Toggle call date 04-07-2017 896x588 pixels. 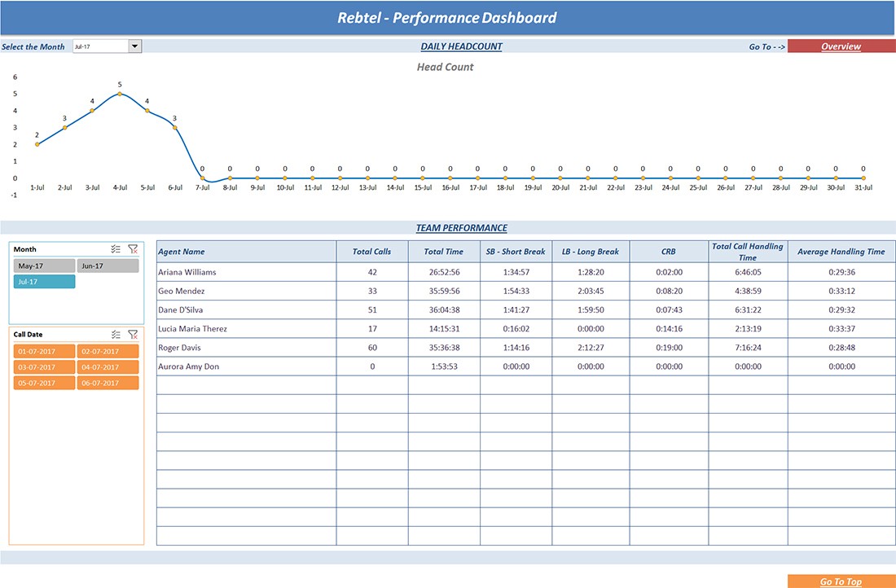[x=108, y=366]
